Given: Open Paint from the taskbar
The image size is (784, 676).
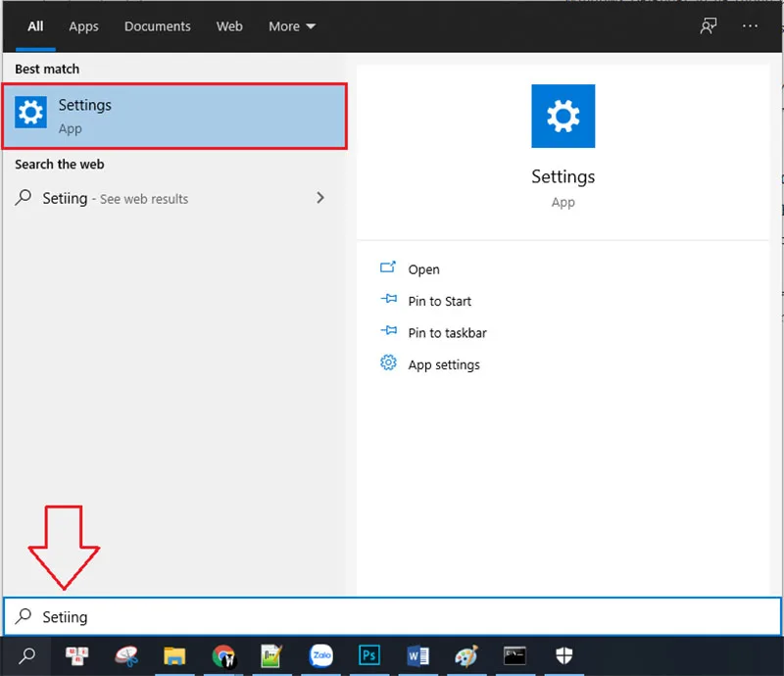Looking at the screenshot, I should click(466, 655).
